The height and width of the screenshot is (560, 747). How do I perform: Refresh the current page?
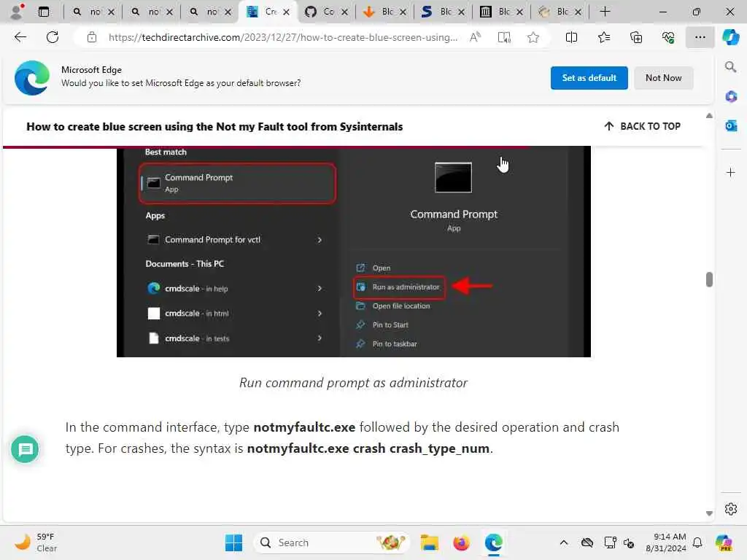pyautogui.click(x=53, y=37)
